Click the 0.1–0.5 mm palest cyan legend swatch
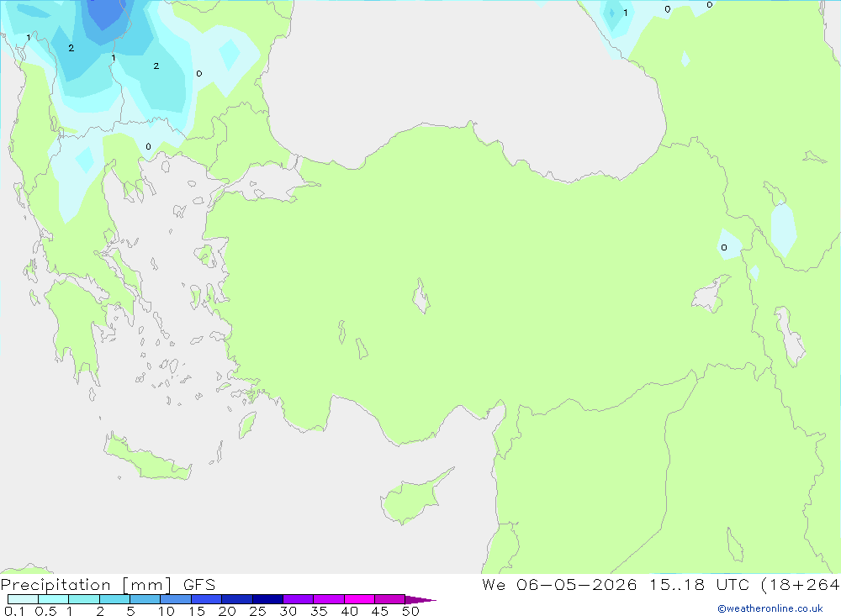The width and height of the screenshot is (841, 616). pyautogui.click(x=23, y=599)
